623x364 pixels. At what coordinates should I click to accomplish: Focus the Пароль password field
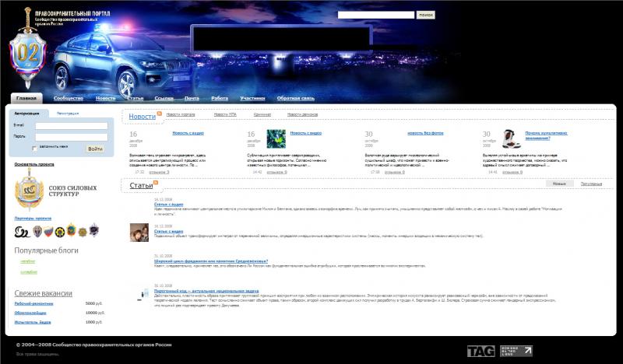coord(72,137)
